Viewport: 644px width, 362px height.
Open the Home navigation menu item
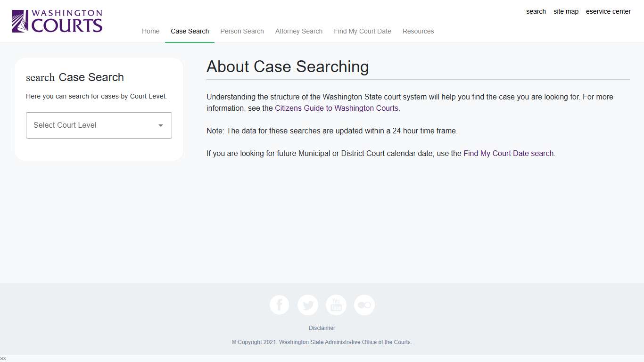pyautogui.click(x=150, y=31)
